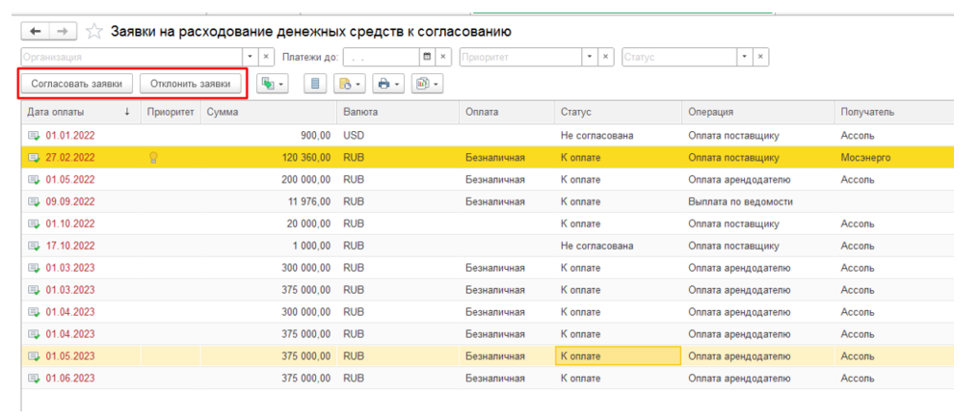Clear the Приоритет filter field
Image resolution: width=980 pixels, height=420 pixels.
pos(605,57)
